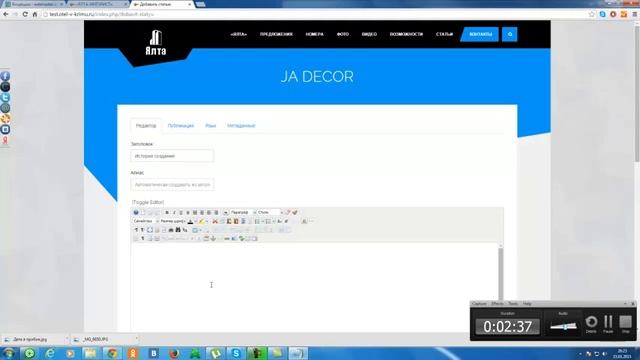
Task: Switch to the Публикация tab
Action: pyautogui.click(x=181, y=126)
